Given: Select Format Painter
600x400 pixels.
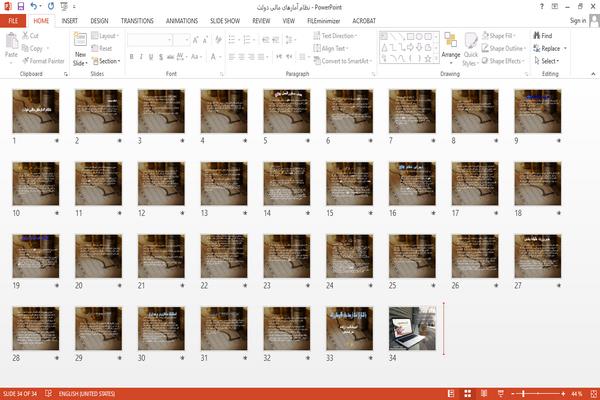Looking at the screenshot, I should tap(43, 61).
